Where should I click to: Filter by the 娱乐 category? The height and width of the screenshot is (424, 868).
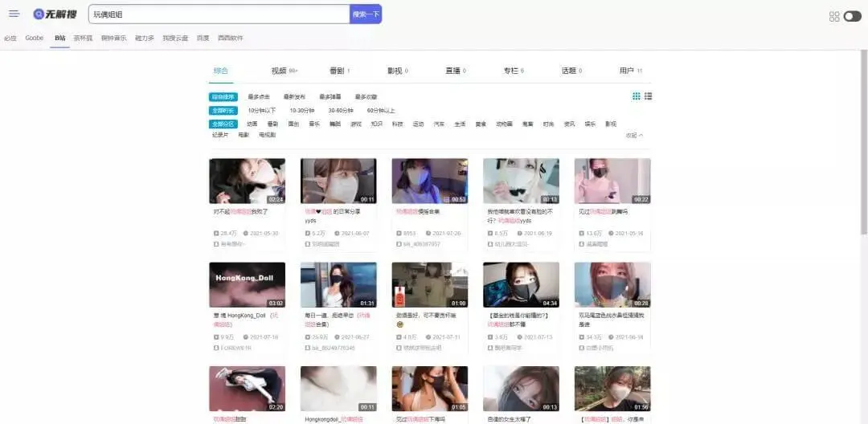(x=590, y=124)
